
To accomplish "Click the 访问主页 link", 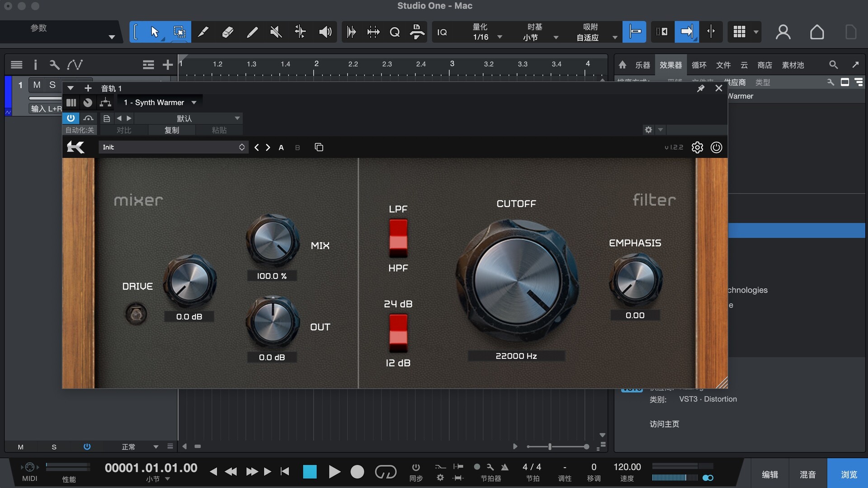I will click(x=664, y=424).
